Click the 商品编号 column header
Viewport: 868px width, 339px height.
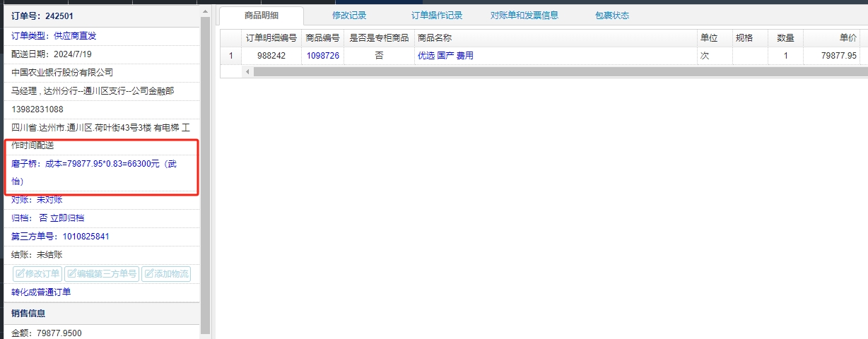pos(322,37)
